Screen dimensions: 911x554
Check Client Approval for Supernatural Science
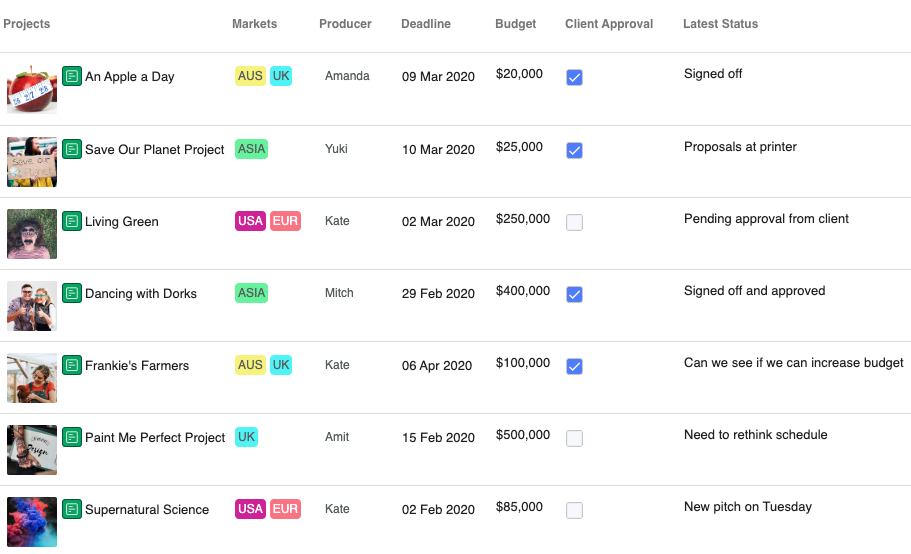pos(574,510)
